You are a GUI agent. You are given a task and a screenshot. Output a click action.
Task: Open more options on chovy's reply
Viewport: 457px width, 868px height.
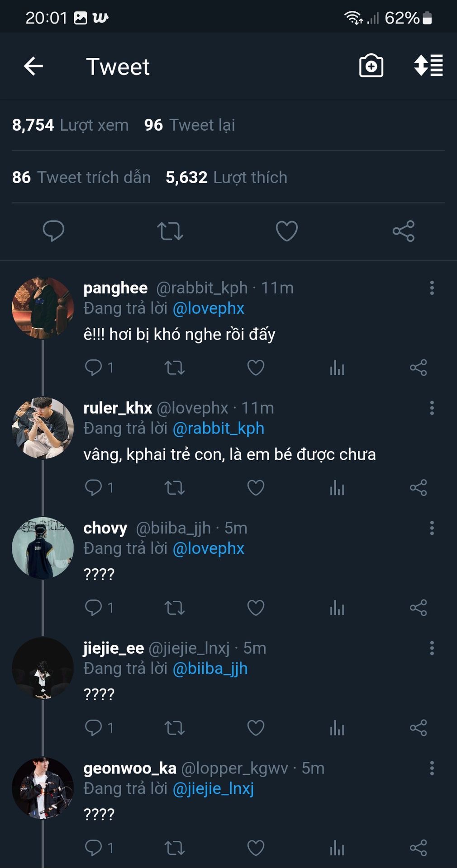[432, 528]
